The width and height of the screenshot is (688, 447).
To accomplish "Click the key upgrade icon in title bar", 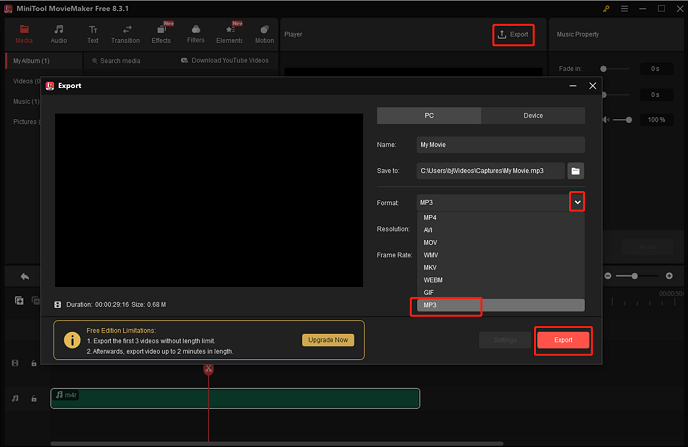I will 606,9.
